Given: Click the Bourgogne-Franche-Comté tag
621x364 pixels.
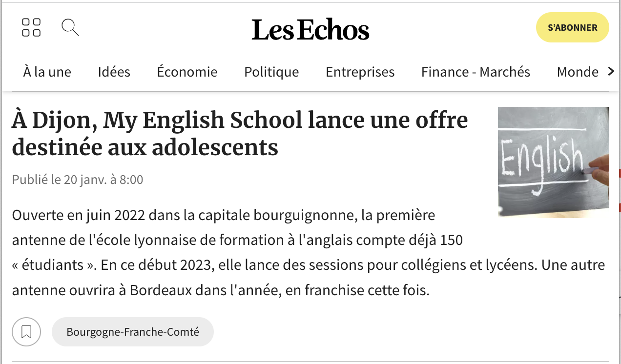Looking at the screenshot, I should [133, 332].
